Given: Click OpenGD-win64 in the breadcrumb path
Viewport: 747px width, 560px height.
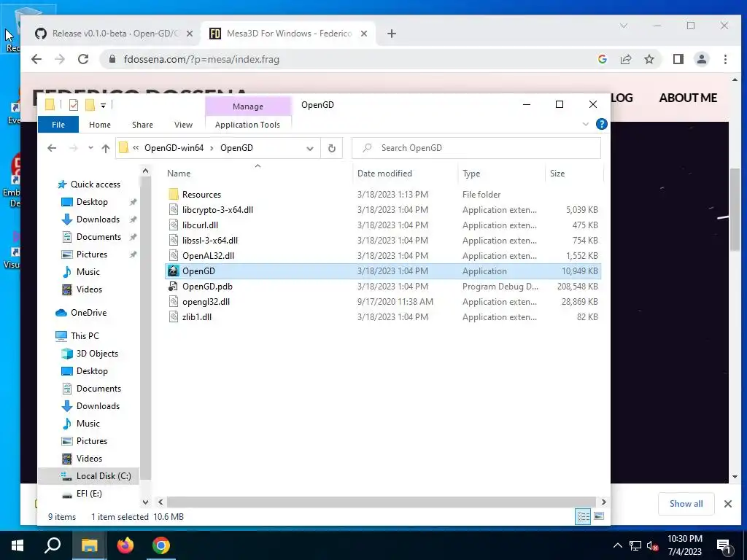Looking at the screenshot, I should click(x=174, y=147).
